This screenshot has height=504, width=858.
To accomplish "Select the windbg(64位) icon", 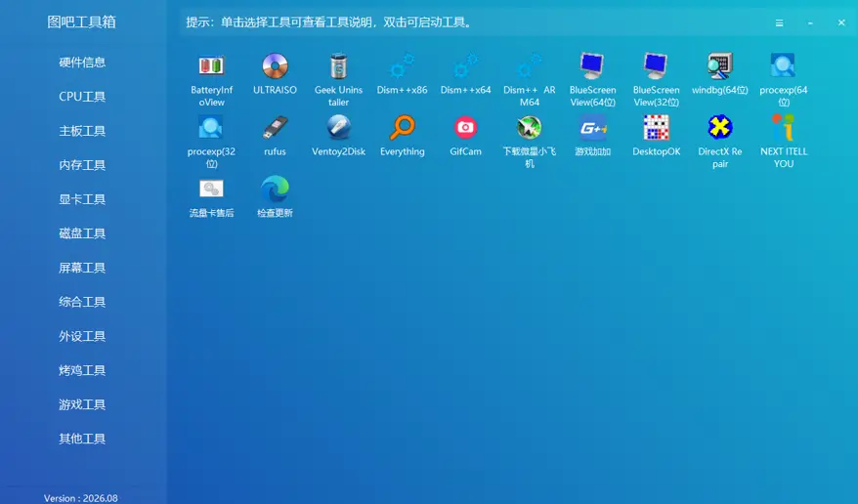I will [719, 66].
